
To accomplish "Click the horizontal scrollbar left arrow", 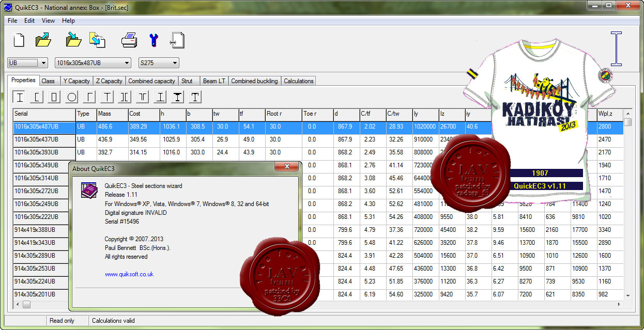I will [18, 304].
